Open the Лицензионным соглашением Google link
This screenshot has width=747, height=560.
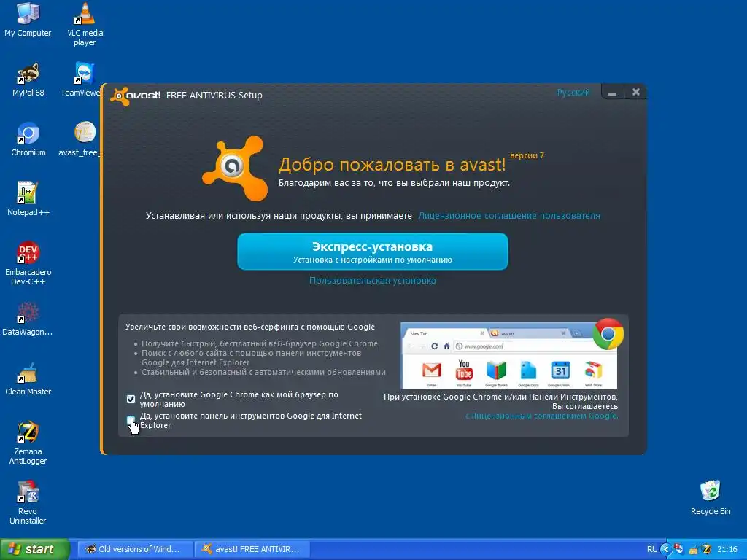pos(542,416)
